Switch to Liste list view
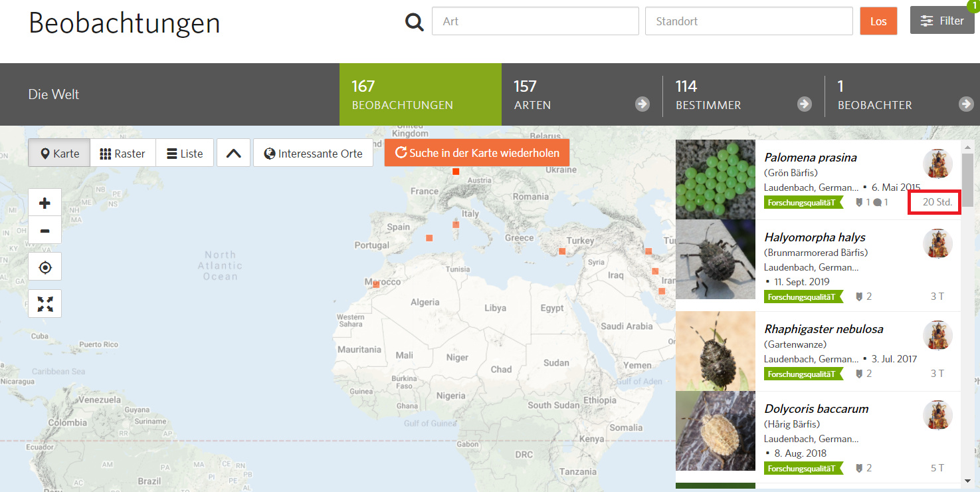The image size is (980, 492). pyautogui.click(x=185, y=153)
